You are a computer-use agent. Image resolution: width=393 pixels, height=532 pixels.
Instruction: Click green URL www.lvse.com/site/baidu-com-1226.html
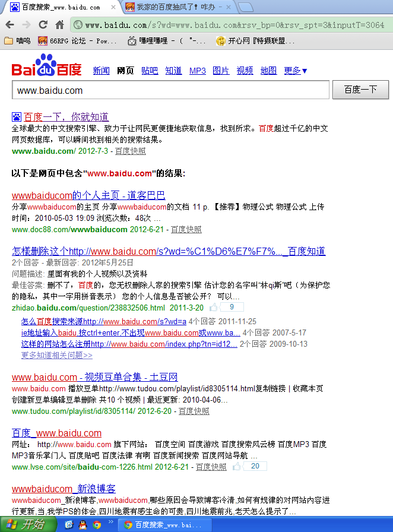point(100,467)
